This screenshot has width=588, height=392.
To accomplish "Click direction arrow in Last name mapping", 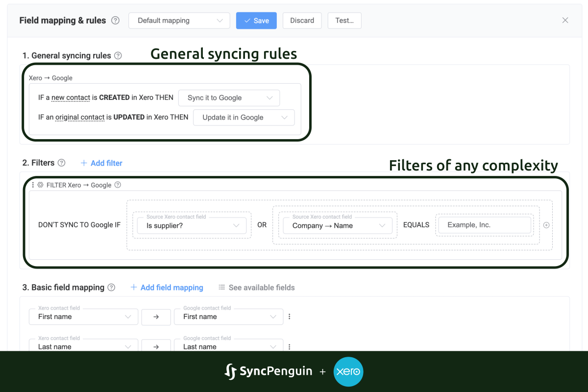I will pyautogui.click(x=156, y=346).
